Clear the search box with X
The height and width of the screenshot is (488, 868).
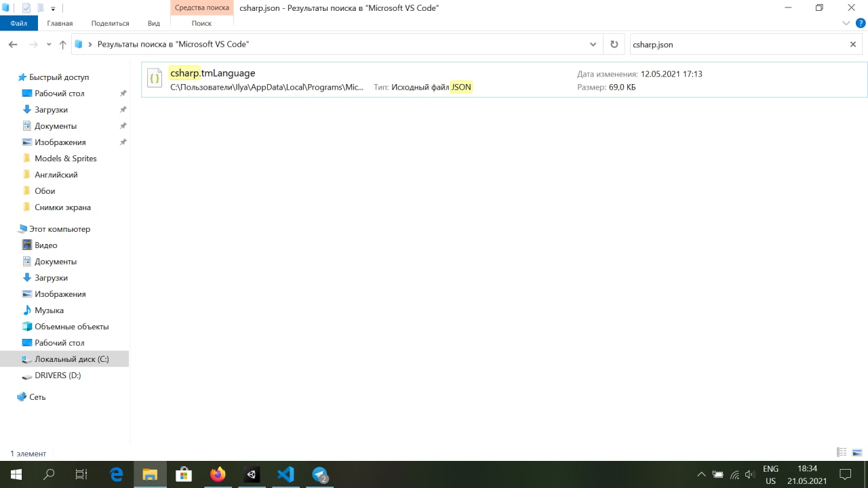click(853, 44)
